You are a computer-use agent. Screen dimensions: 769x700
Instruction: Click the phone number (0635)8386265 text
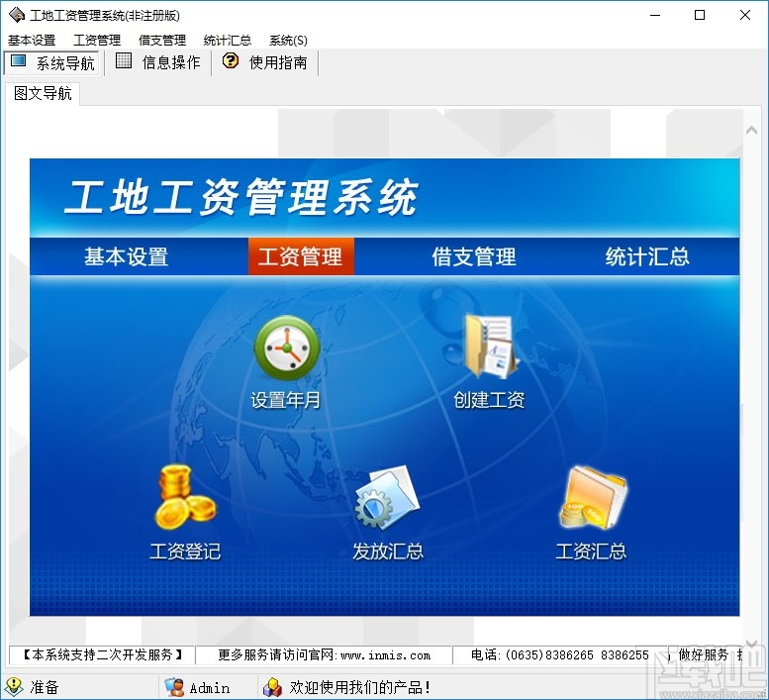click(x=549, y=655)
